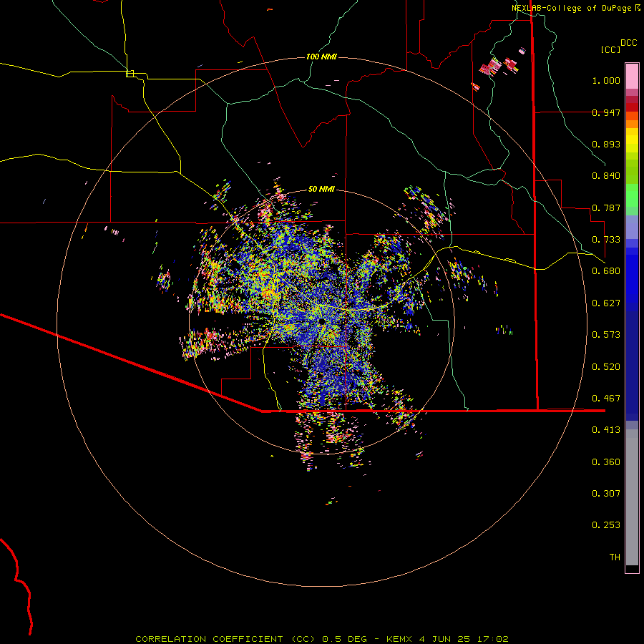Click the 0.680 color scale value
644x644 pixels.
[606, 271]
